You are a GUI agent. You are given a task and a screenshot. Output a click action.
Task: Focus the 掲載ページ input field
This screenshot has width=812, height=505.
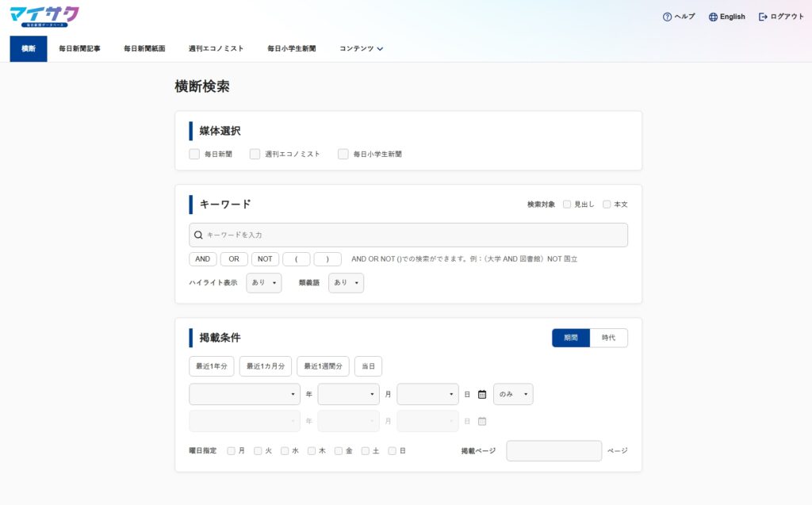554,450
